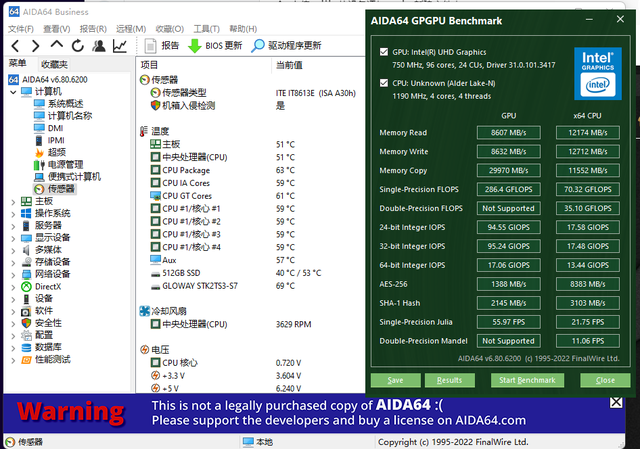Click the 存储设备 tree icon
The width and height of the screenshot is (640, 449).
[26, 262]
